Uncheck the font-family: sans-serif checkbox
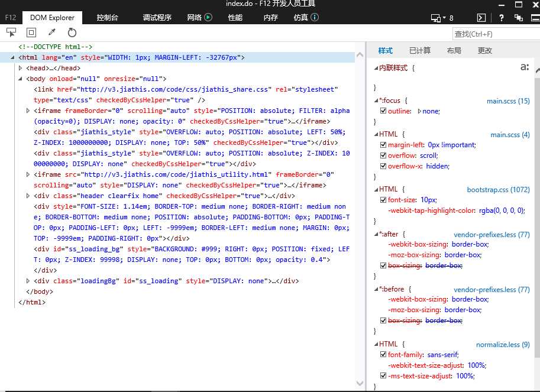The image size is (540, 392). (x=383, y=355)
